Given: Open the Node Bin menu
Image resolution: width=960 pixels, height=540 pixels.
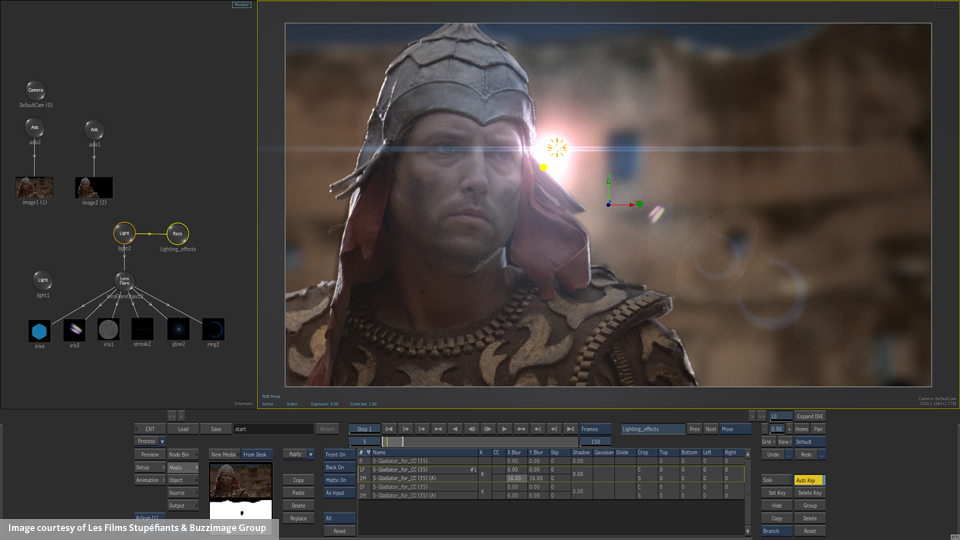Looking at the screenshot, I should click(182, 454).
